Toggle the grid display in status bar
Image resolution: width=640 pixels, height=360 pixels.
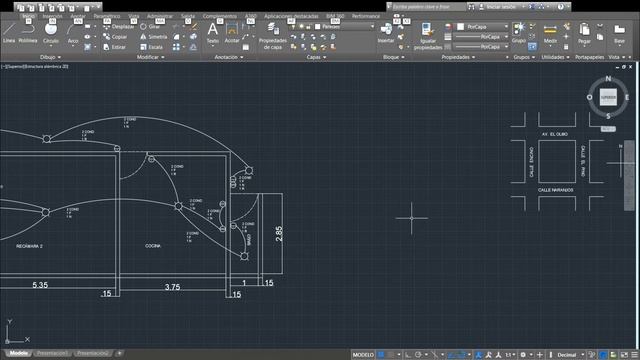(x=381, y=355)
